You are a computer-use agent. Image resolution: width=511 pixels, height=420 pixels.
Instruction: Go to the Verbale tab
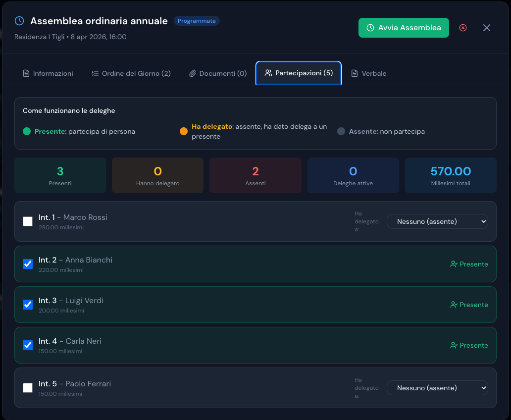[368, 73]
